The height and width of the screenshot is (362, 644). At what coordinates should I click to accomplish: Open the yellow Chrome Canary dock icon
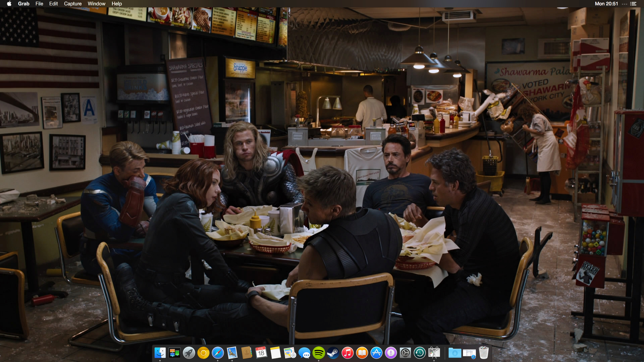[x=203, y=353]
